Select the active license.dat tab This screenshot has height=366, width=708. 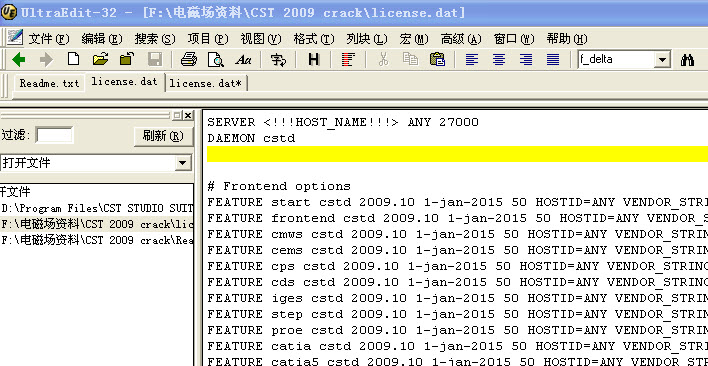(x=124, y=82)
